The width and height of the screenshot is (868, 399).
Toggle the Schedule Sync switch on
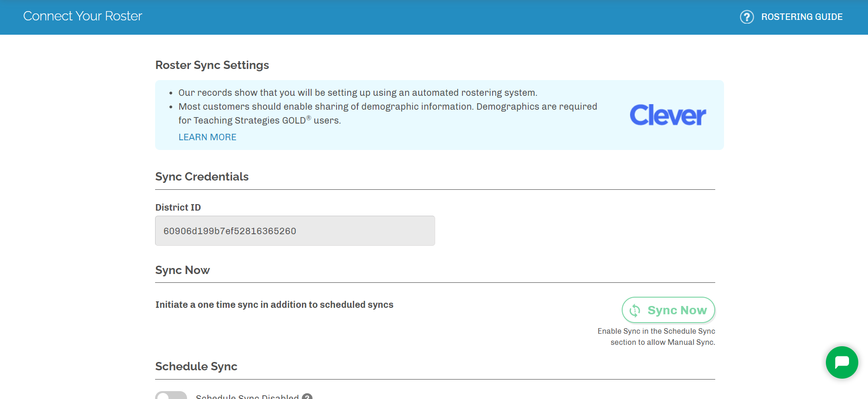point(171,396)
